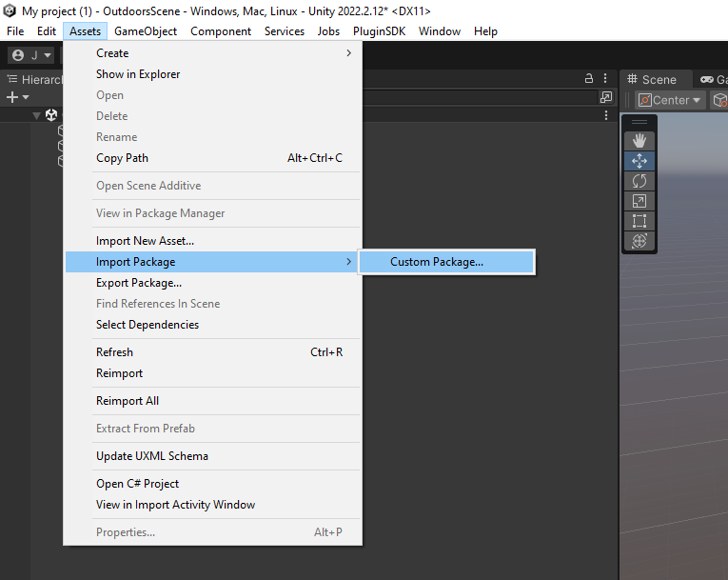Select Import New Asset menu entry
The image size is (728, 580).
tap(145, 241)
